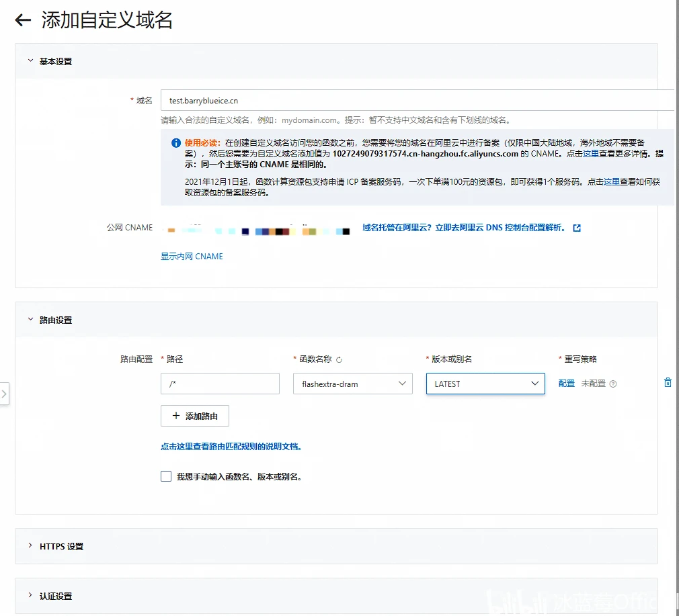Click the 路径 input field containing /*
679x616 pixels.
[x=220, y=384]
